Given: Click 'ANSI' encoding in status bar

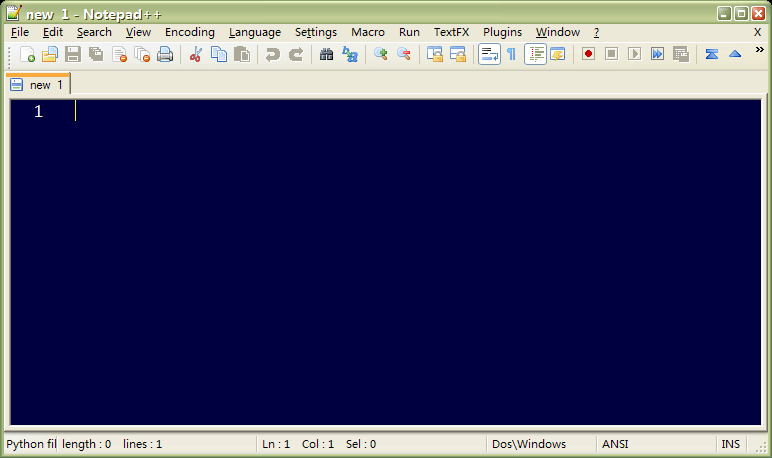Looking at the screenshot, I should click(615, 444).
